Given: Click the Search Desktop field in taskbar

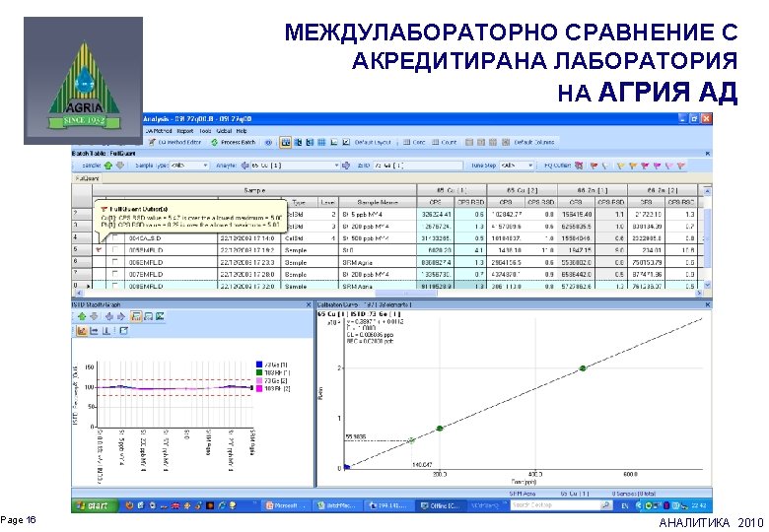Looking at the screenshot, I should point(557,505).
